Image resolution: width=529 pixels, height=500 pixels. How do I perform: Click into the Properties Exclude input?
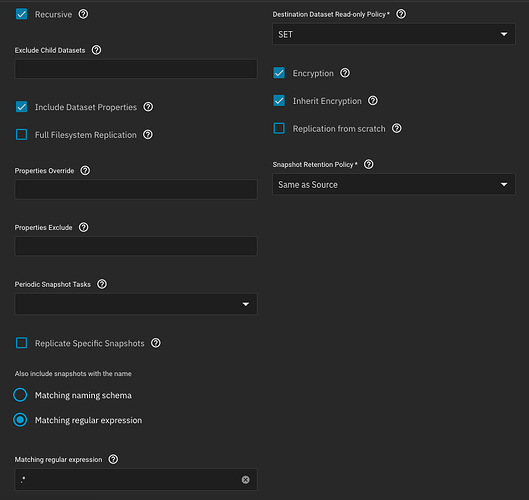[136, 246]
